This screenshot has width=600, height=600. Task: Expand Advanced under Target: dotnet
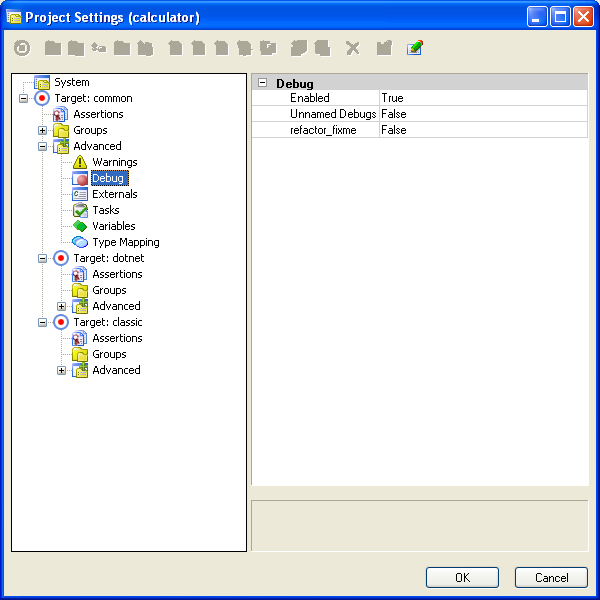click(62, 306)
